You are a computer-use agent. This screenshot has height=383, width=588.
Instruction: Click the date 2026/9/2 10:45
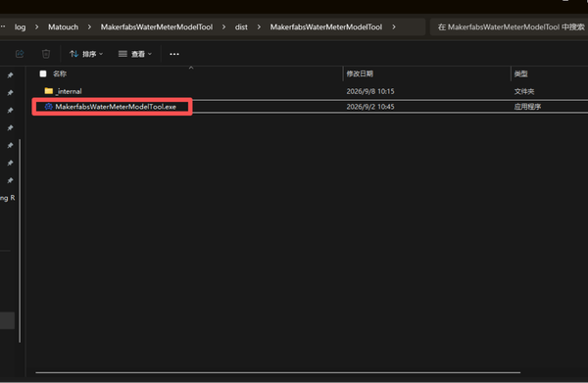point(370,107)
